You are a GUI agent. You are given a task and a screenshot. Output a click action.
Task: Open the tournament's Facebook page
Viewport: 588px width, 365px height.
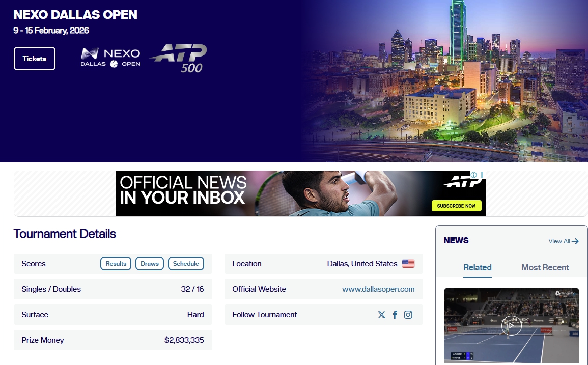(x=395, y=315)
